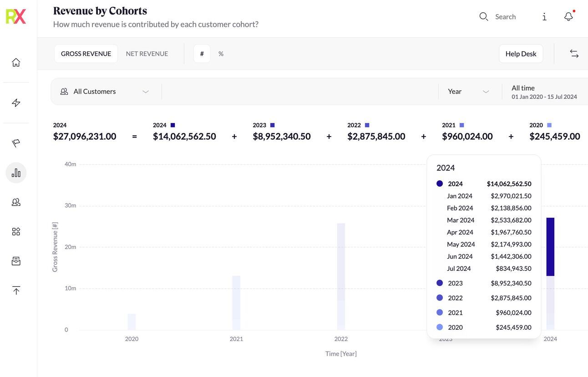Open notifications bell icon
This screenshot has width=588, height=377.
click(x=568, y=17)
